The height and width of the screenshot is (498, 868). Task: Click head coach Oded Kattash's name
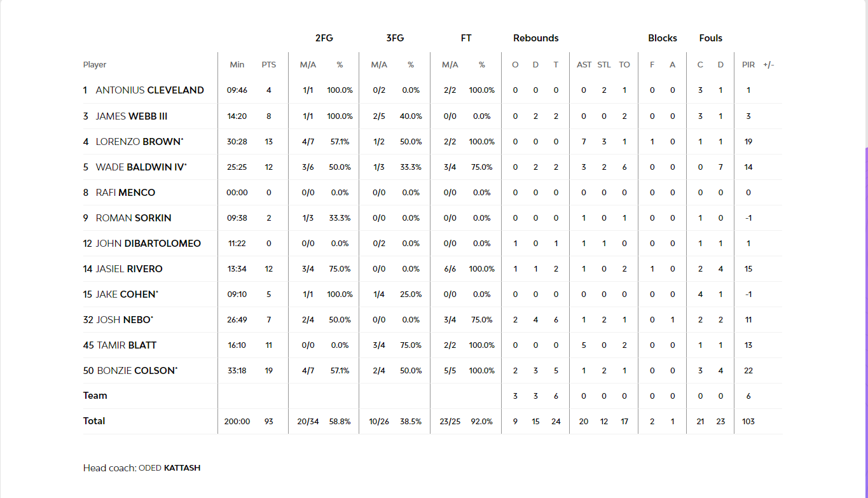click(169, 468)
